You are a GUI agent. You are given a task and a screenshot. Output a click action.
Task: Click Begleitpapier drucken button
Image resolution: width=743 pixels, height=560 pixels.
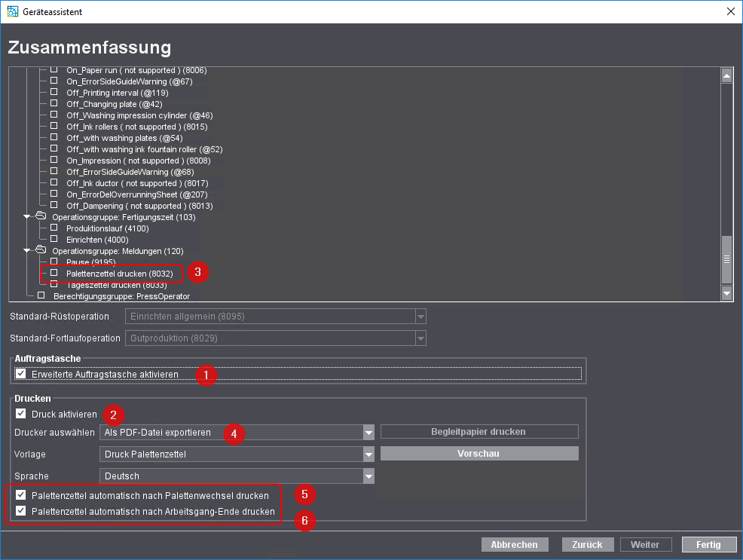tap(479, 432)
